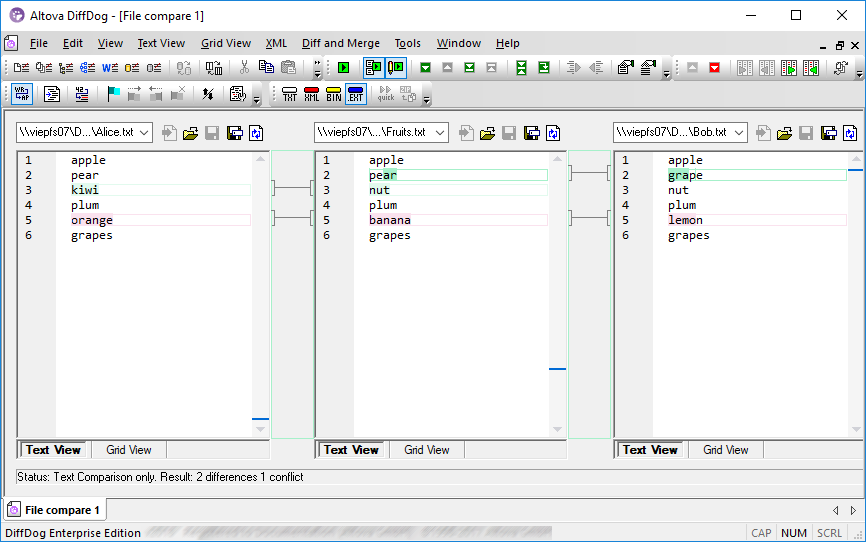Viewport: 866px width, 542px height.
Task: Click the word grape in Bob.txt
Action: click(685, 175)
